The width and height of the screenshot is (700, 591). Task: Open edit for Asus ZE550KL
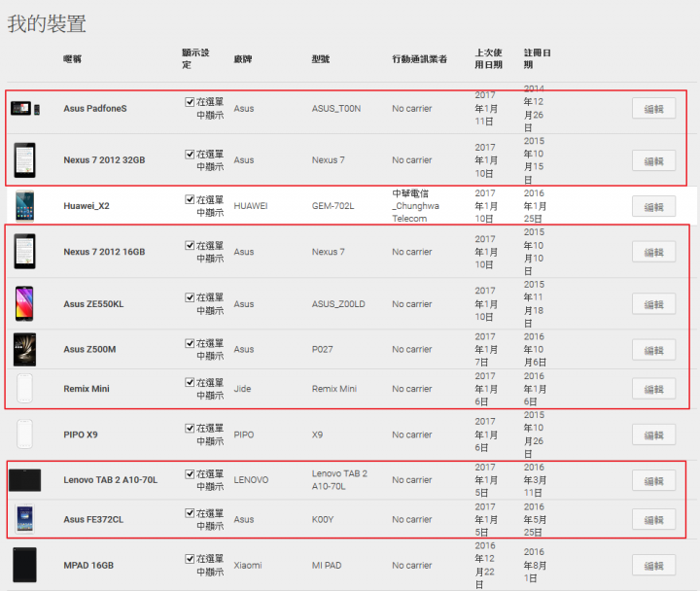click(x=653, y=304)
